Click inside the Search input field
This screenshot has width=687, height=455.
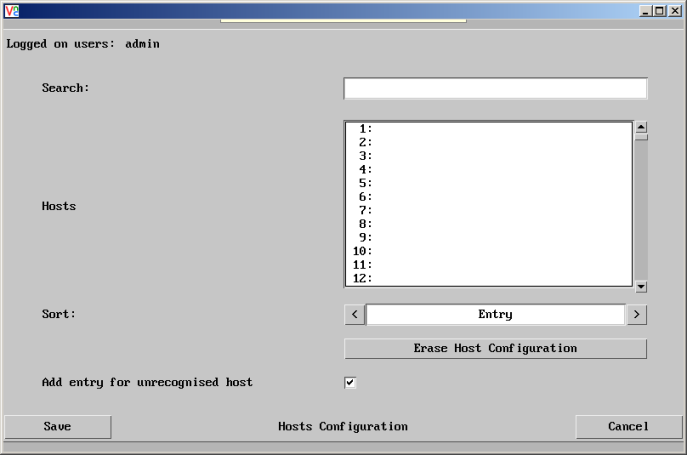click(x=495, y=89)
